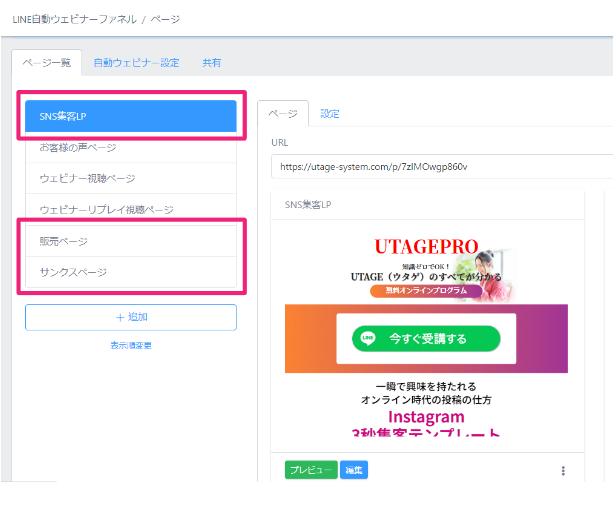The image size is (613, 522).
Task: Click the UTAGEPRO banner image
Action: point(426,270)
